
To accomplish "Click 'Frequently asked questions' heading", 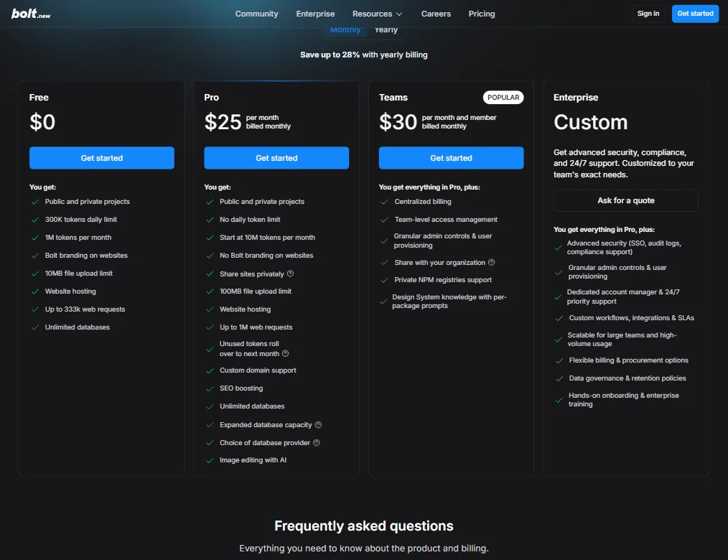I will 363,526.
